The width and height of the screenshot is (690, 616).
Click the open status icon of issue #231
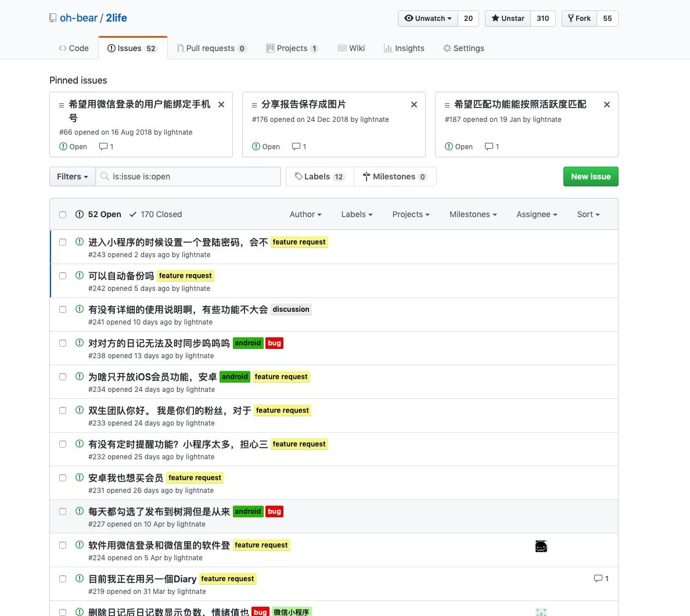(x=80, y=477)
